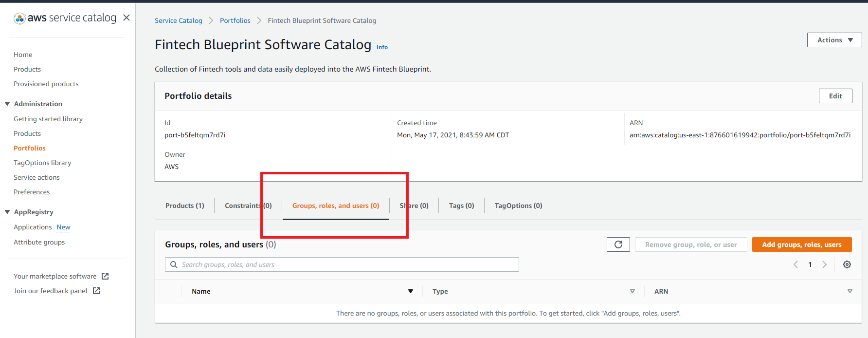Click the Owner value AWS
868x338 pixels.
(171, 167)
